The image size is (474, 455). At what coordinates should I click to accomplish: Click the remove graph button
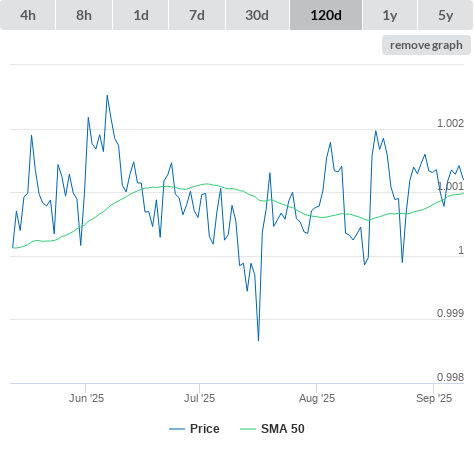point(426,45)
